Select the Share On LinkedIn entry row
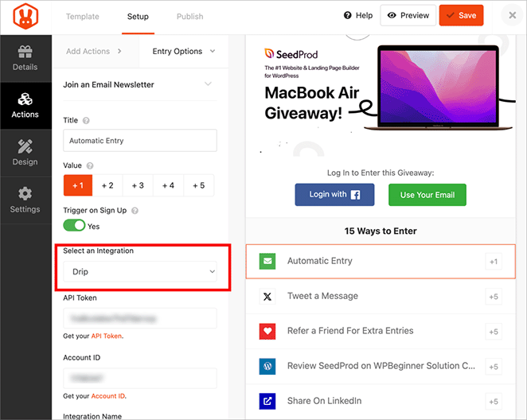The width and height of the screenshot is (527, 420). pos(381,401)
